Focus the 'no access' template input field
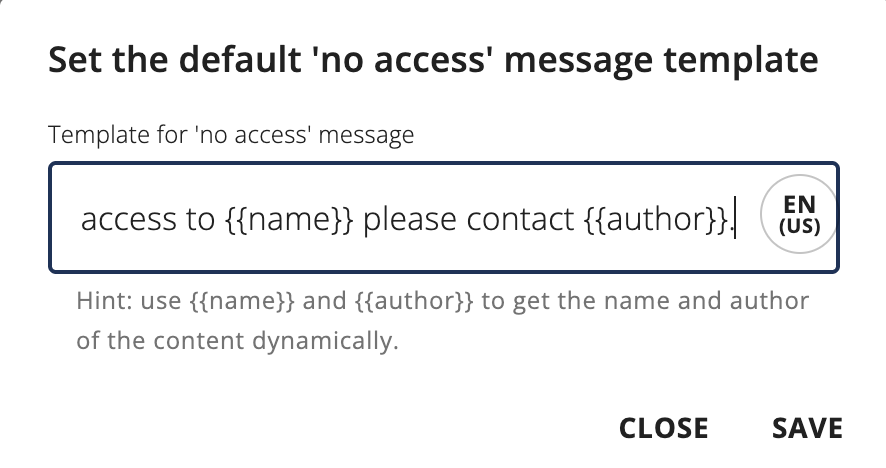The image size is (886, 468). (400, 217)
